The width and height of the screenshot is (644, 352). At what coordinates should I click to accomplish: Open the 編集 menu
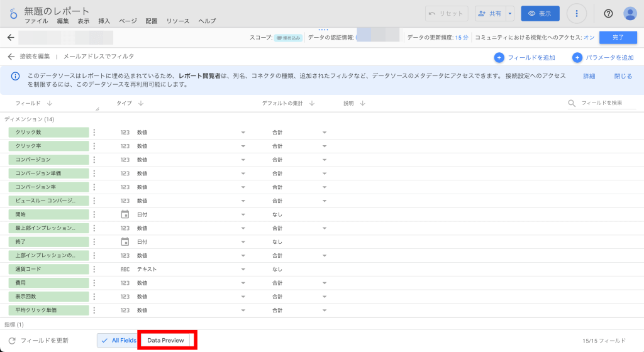63,21
